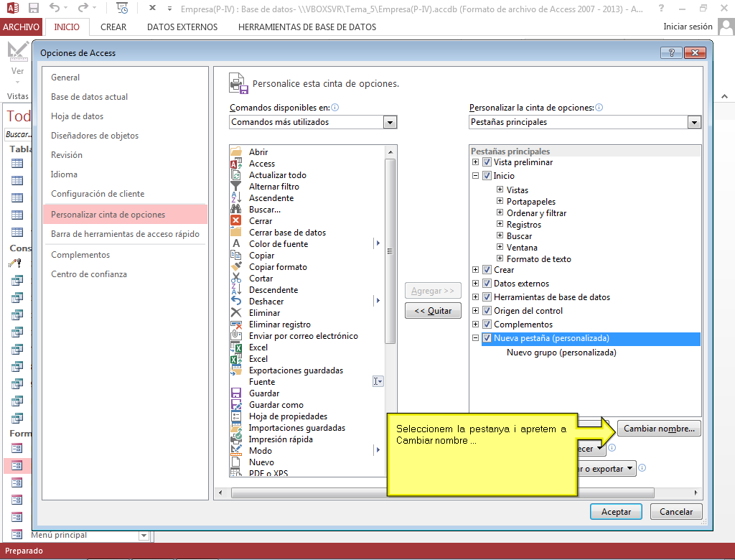Select the red Cerrar command icon
735x560 pixels.
[236, 221]
